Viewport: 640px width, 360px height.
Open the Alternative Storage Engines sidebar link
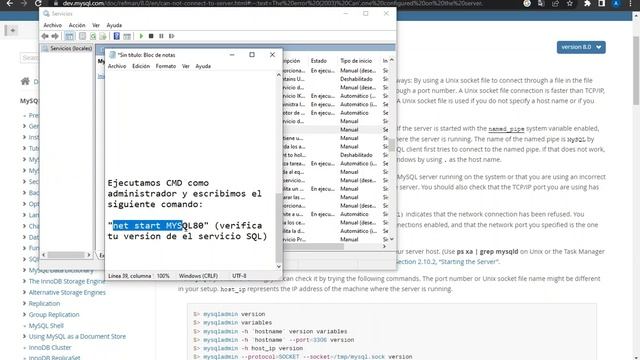click(x=67, y=292)
